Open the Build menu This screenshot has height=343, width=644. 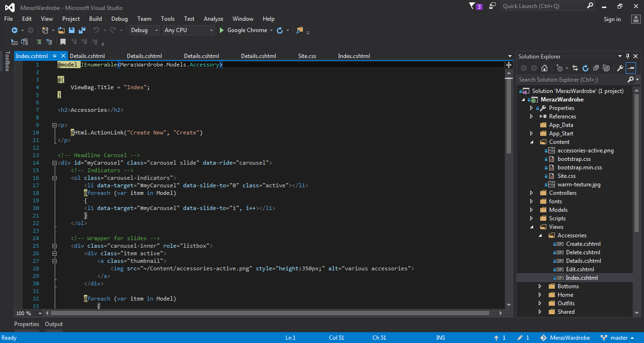tap(95, 19)
